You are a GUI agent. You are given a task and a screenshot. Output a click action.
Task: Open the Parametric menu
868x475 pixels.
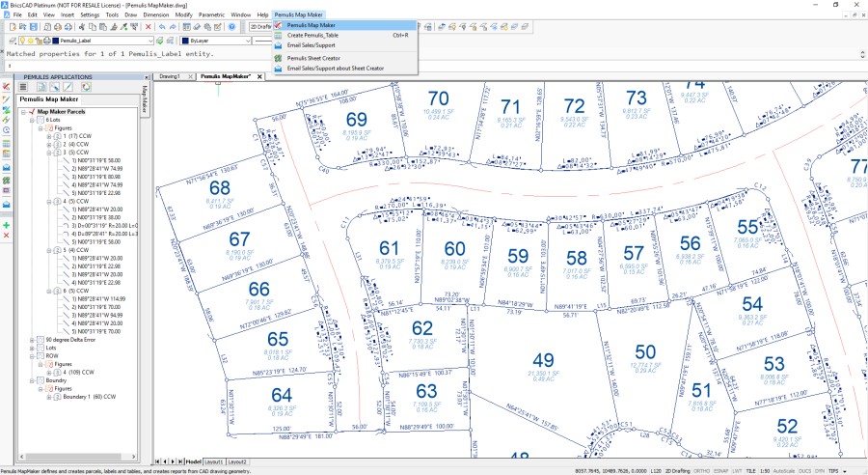coord(211,15)
